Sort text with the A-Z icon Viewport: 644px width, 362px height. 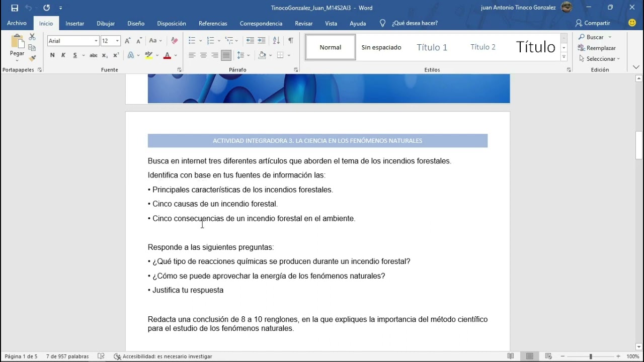click(276, 41)
